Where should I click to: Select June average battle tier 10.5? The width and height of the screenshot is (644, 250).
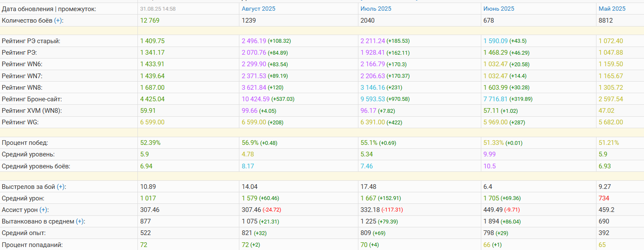coord(489,166)
